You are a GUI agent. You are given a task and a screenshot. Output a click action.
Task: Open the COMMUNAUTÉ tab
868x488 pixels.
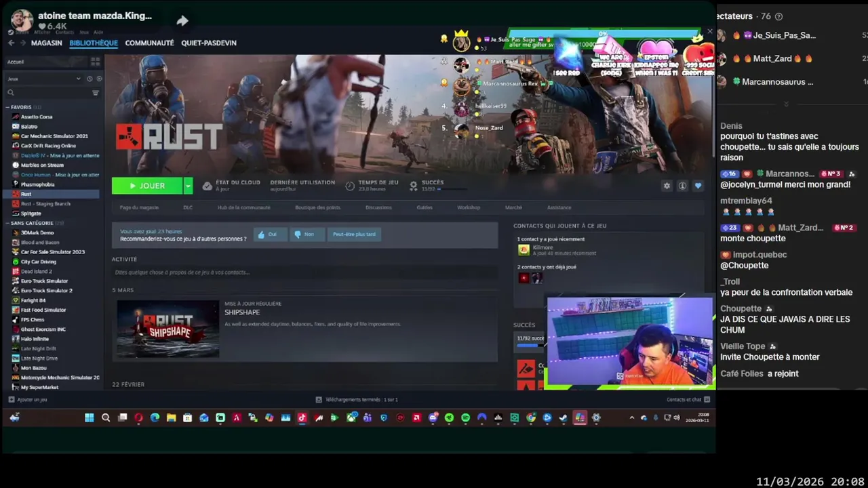tap(149, 43)
